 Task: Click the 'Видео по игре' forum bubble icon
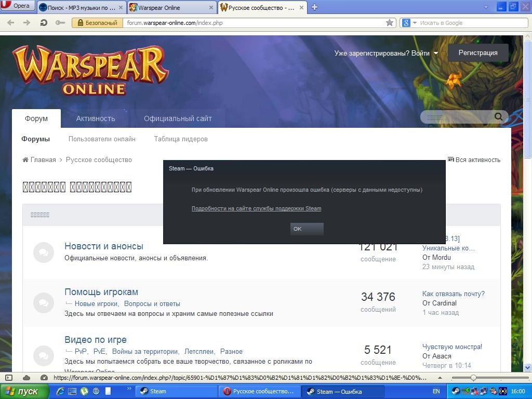point(44,355)
